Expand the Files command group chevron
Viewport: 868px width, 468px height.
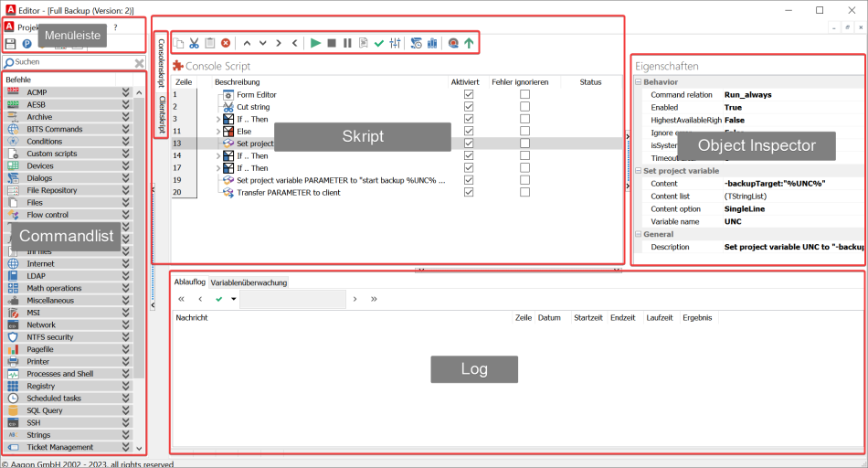pyautogui.click(x=126, y=203)
